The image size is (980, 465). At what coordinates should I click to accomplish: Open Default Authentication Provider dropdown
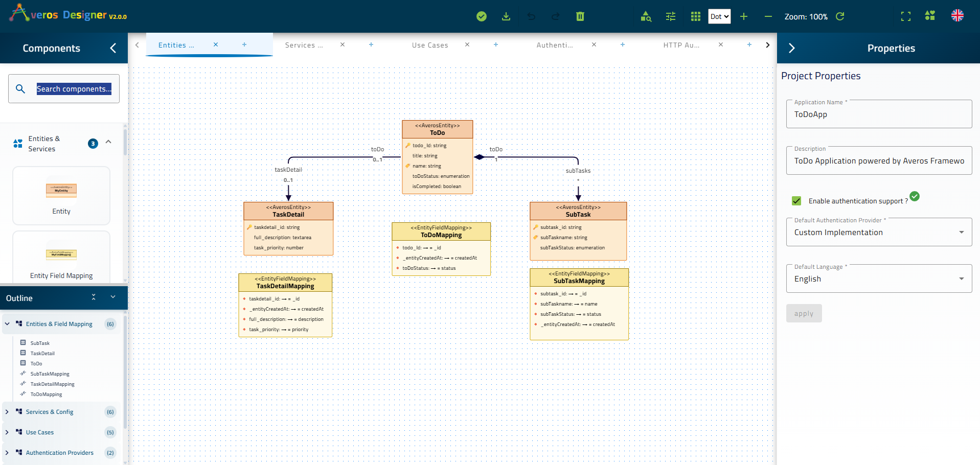tap(879, 232)
